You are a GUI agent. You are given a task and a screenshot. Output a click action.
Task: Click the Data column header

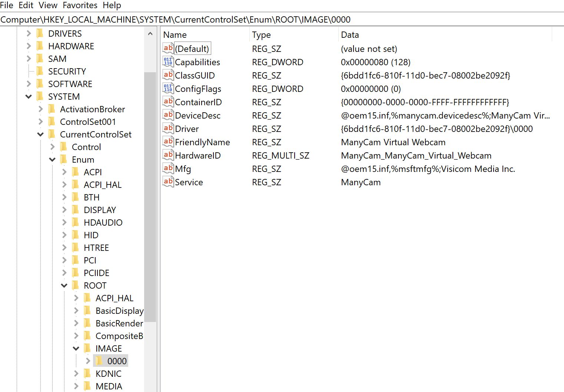[350, 35]
